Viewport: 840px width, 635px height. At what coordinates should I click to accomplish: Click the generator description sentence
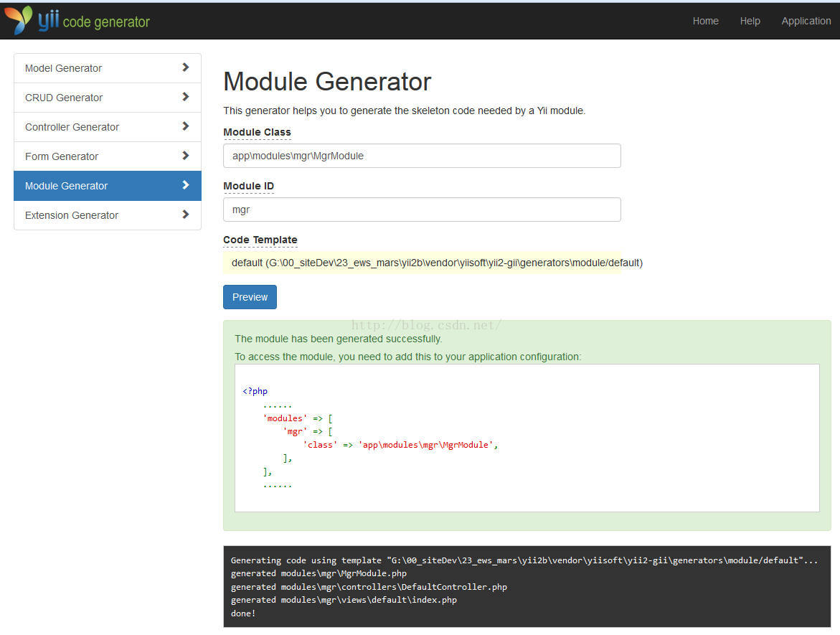[404, 110]
